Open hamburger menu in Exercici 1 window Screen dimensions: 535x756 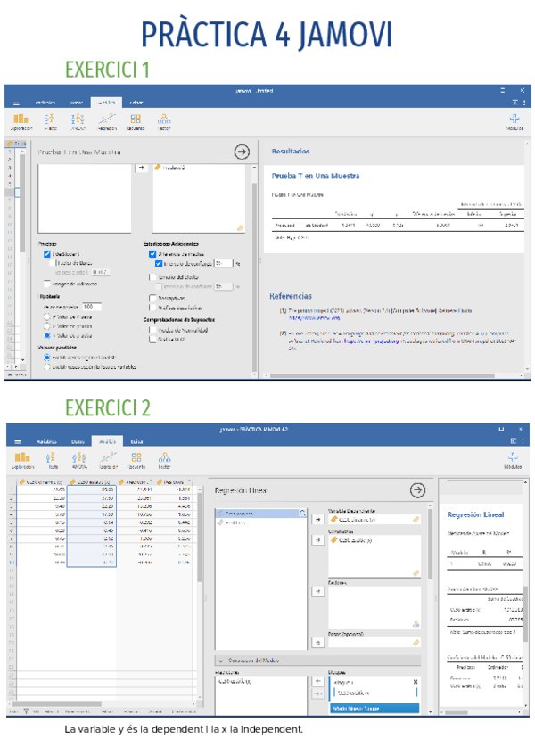(x=16, y=103)
